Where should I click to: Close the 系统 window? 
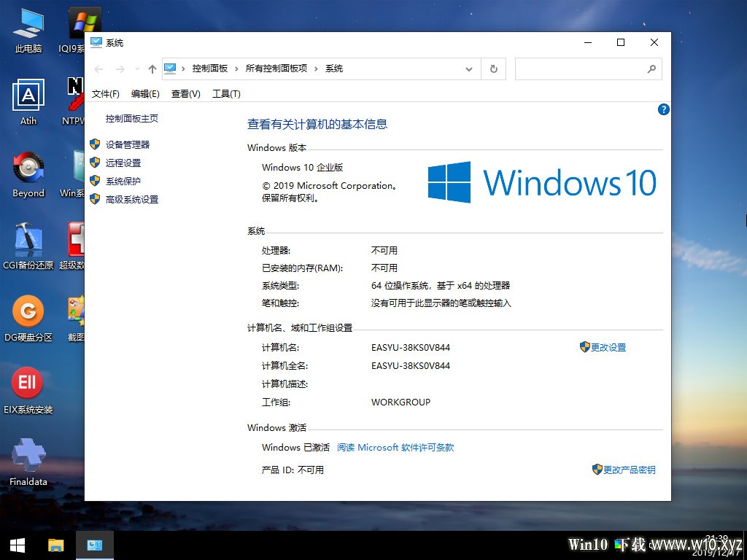[654, 42]
